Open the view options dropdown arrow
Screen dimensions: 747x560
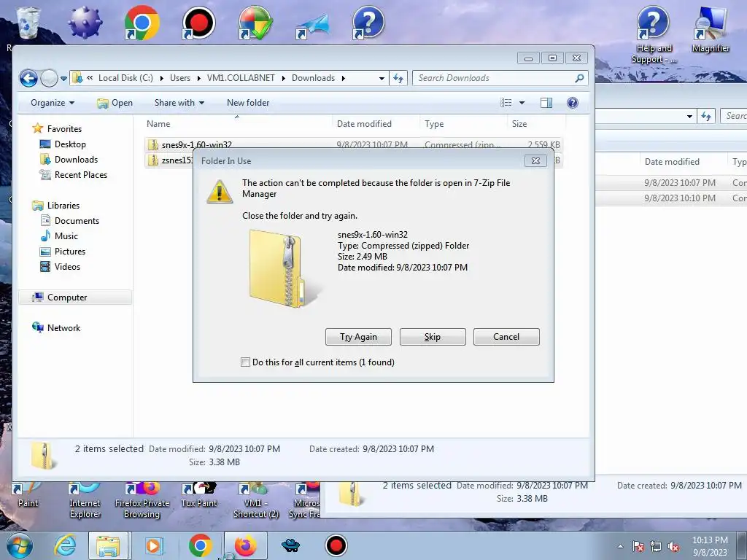522,102
